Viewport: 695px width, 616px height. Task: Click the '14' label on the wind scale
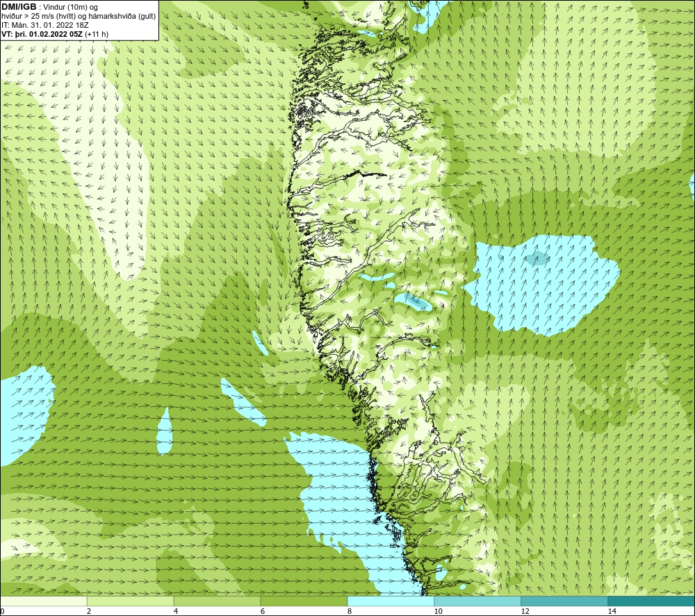[x=612, y=611]
